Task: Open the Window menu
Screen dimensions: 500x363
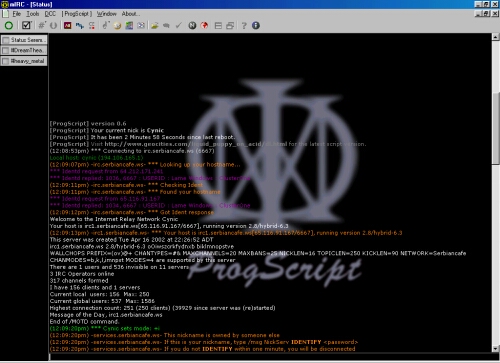Action: coord(107,14)
